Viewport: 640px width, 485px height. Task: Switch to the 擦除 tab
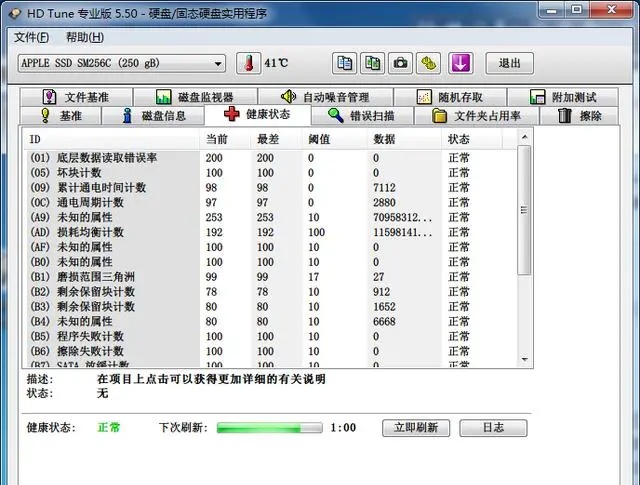point(579,116)
